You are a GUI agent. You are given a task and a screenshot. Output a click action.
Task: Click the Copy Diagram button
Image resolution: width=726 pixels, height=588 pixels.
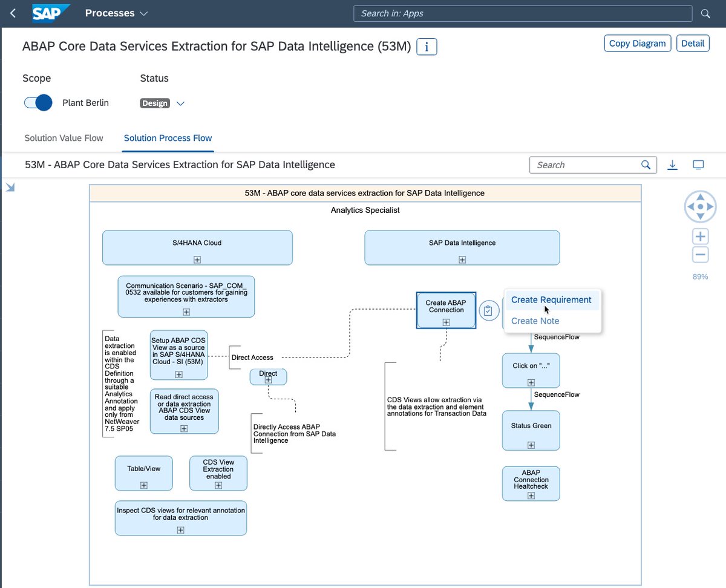point(638,43)
